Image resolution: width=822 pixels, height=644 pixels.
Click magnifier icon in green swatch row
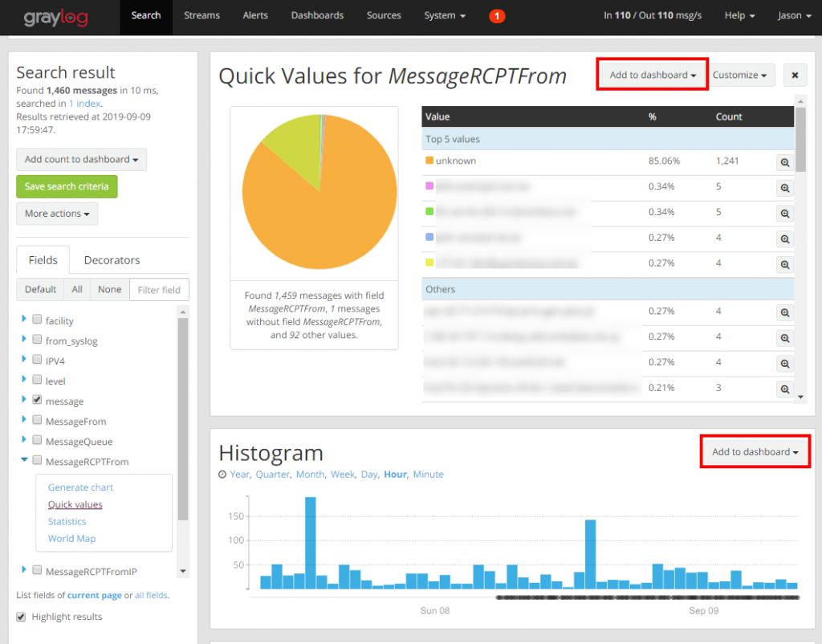[x=784, y=214]
